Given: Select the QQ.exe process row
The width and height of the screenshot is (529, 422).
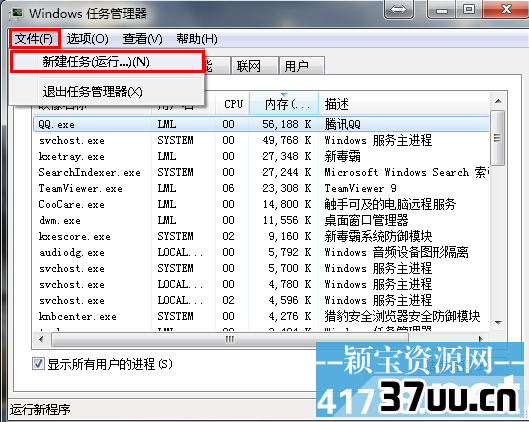Looking at the screenshot, I should click(x=261, y=124).
